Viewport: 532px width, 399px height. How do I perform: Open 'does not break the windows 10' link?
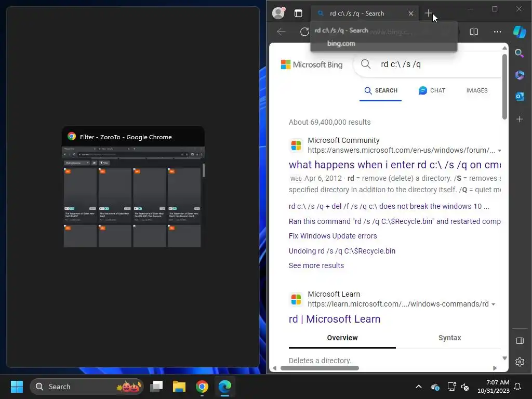tap(389, 206)
